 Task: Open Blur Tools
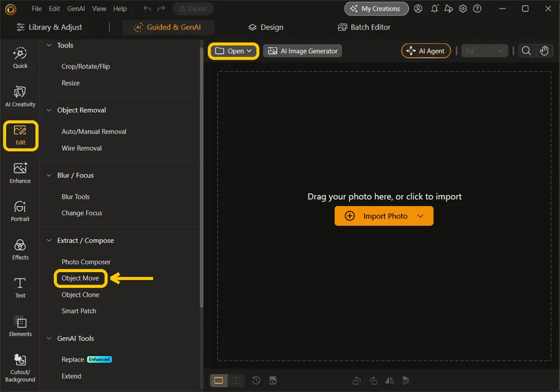76,197
